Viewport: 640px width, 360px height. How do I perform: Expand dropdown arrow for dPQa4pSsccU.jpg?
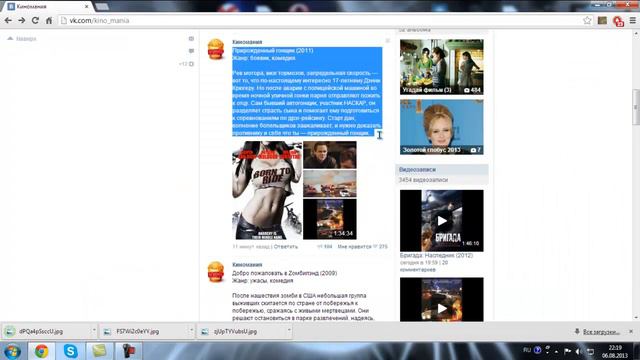point(94,330)
